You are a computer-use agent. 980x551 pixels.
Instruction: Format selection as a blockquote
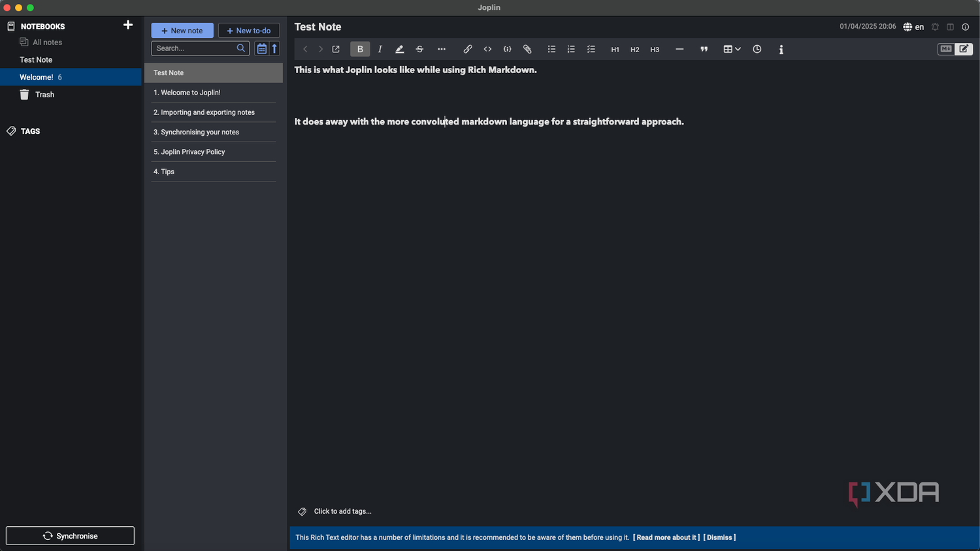(x=704, y=49)
